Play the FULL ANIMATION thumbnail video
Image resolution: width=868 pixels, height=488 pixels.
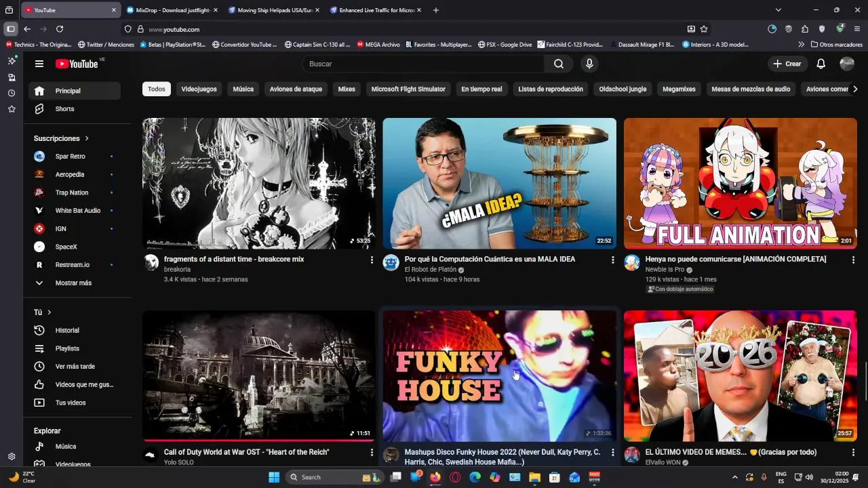coord(741,184)
